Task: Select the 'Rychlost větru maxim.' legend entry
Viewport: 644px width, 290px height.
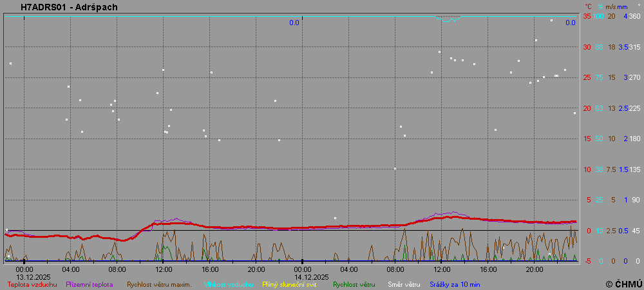Action: pos(159,284)
